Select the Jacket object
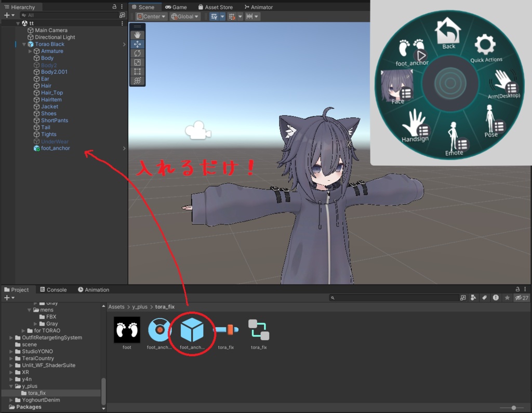532x413 pixels. (x=46, y=106)
